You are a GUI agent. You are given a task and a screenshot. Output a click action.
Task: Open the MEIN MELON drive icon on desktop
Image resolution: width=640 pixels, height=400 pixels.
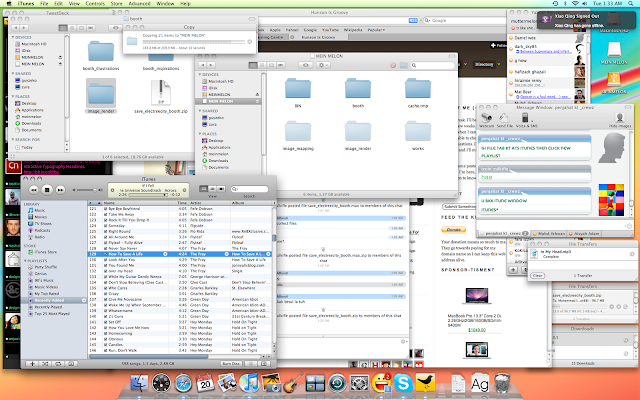pos(614,53)
